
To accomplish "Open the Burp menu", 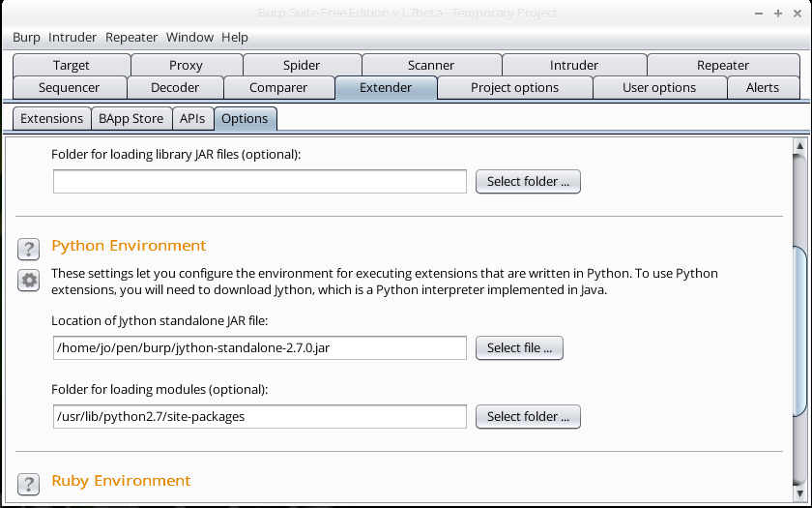I will point(26,37).
